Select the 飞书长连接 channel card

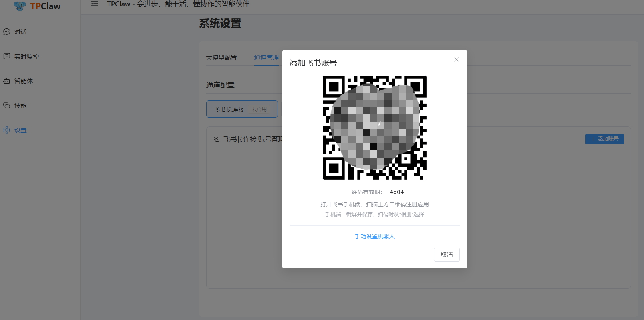click(242, 109)
